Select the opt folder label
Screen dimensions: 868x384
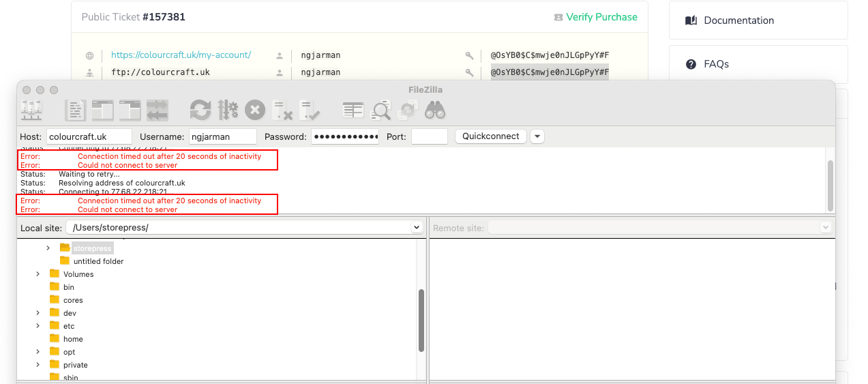69,352
